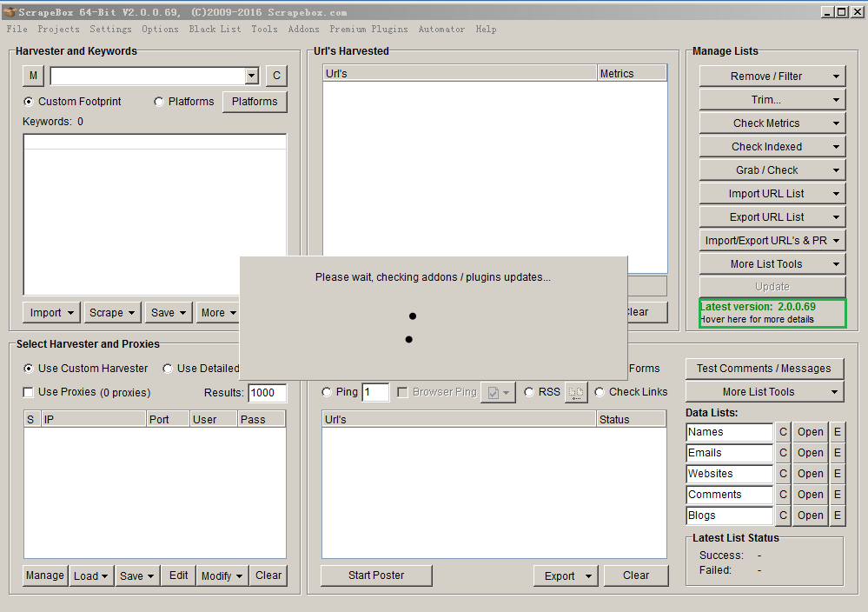The height and width of the screenshot is (612, 868).
Task: Open the Help menu
Action: (x=486, y=30)
